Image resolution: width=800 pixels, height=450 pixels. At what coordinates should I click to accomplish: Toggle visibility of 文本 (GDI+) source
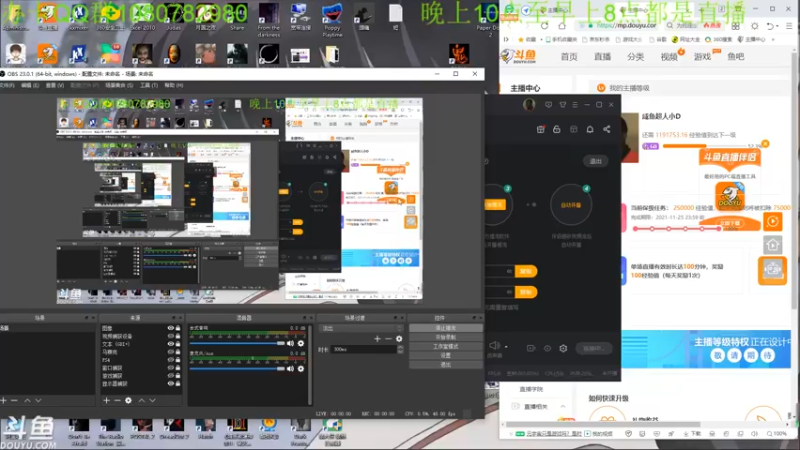(170, 344)
